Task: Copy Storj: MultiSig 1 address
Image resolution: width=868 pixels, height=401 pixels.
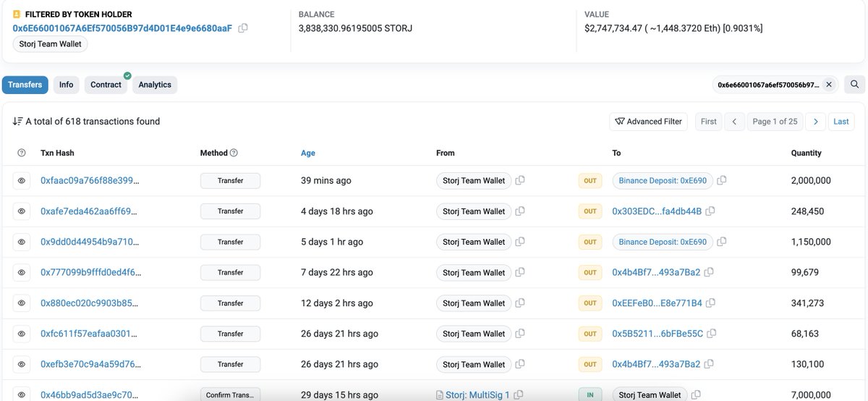Action: coord(519,394)
